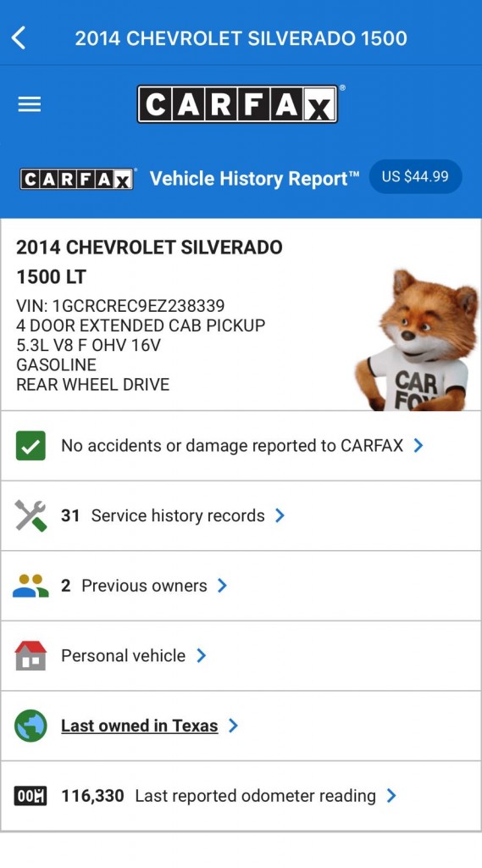The height and width of the screenshot is (868, 482).
Task: Open the hamburger menu
Action: tap(30, 104)
